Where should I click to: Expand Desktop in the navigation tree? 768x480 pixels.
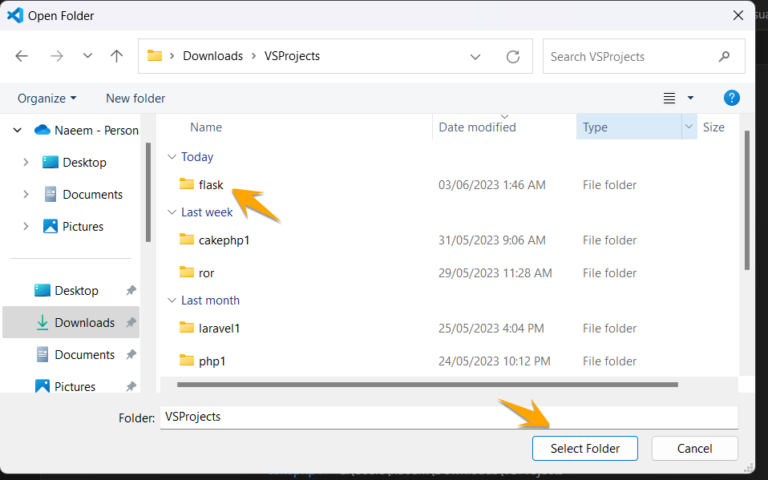[25, 162]
